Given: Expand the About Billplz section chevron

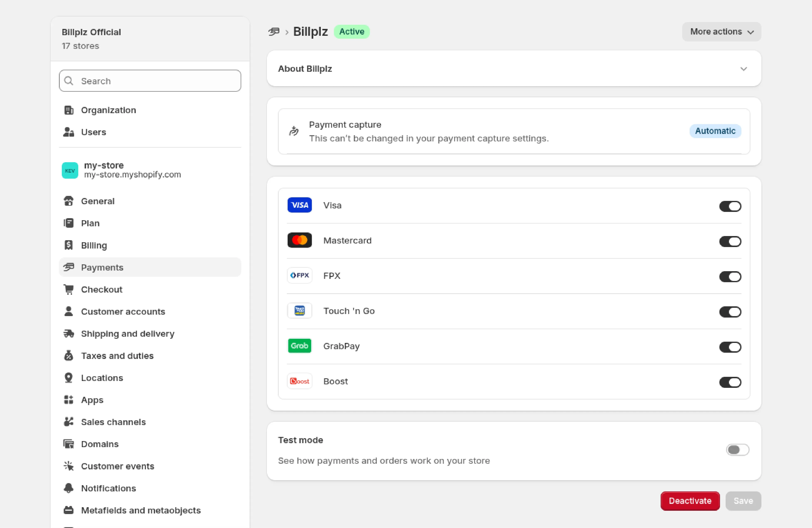Looking at the screenshot, I should [744, 69].
